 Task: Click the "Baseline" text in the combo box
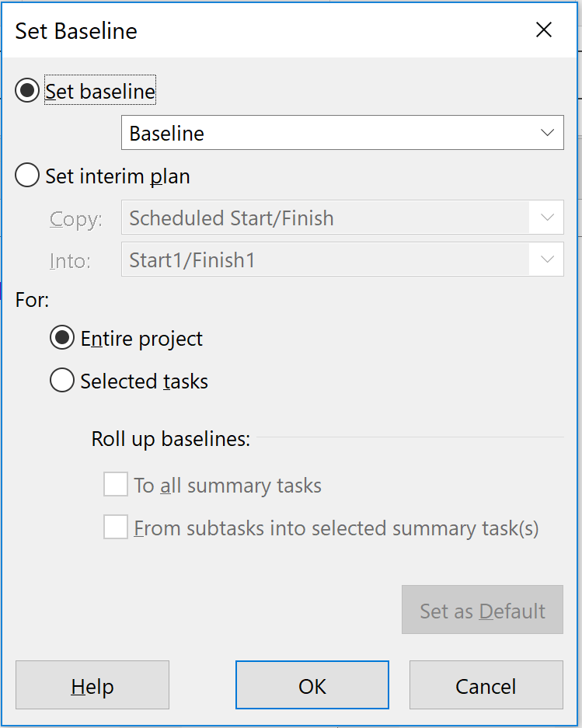point(167,134)
